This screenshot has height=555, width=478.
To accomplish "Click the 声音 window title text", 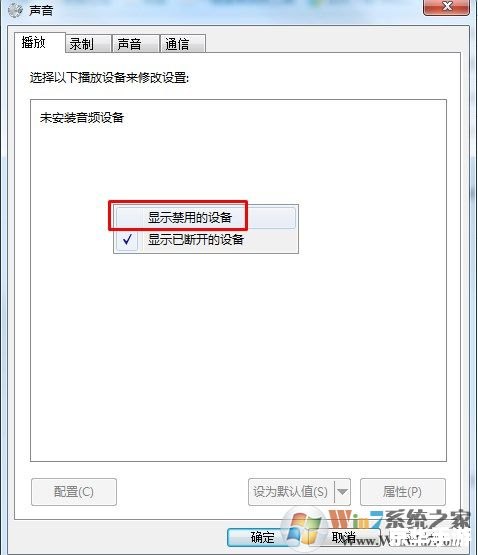I will pos(41,10).
